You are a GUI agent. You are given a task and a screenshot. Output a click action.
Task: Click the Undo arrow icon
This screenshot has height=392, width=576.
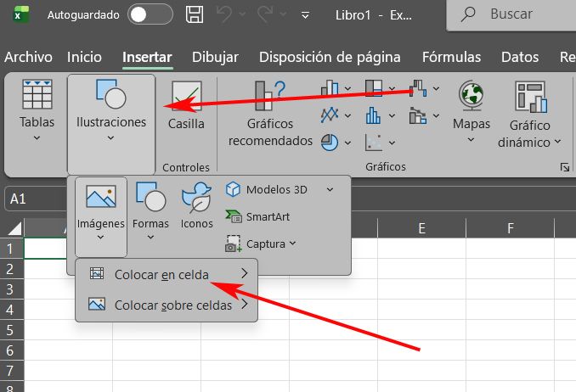224,14
